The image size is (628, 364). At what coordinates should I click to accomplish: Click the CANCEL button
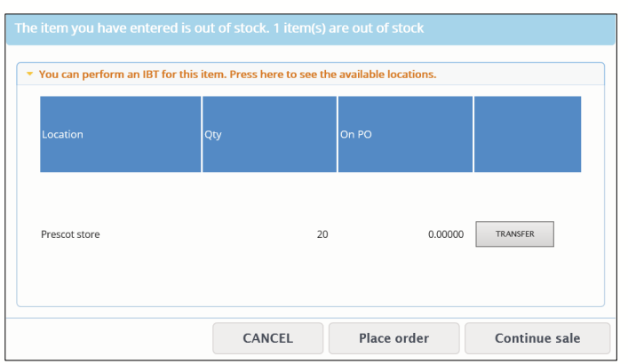click(268, 338)
